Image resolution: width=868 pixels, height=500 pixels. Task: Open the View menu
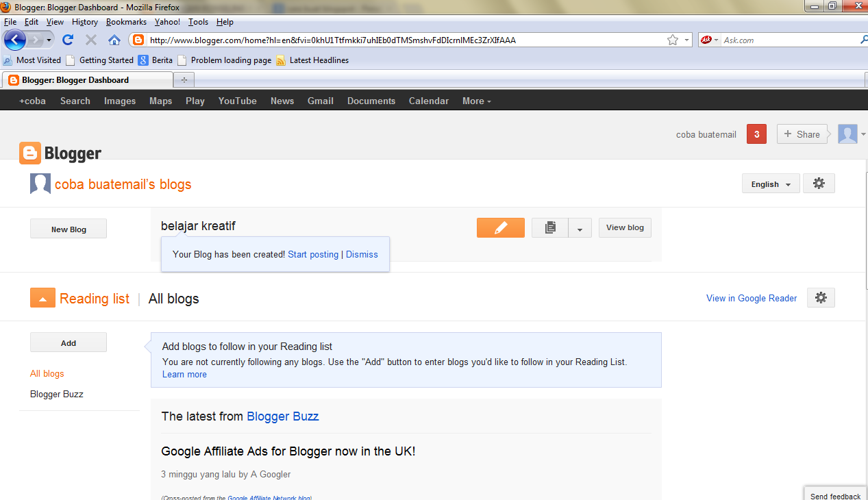pyautogui.click(x=55, y=22)
